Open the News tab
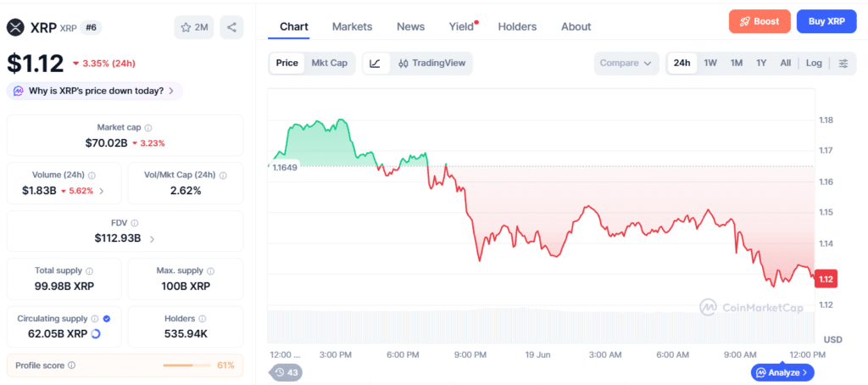Viewport: 868px width, 385px height. point(411,26)
